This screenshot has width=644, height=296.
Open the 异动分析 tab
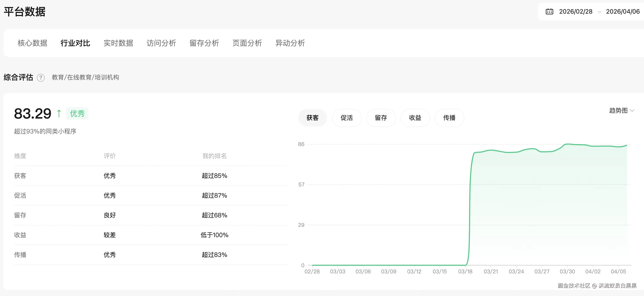(x=290, y=43)
